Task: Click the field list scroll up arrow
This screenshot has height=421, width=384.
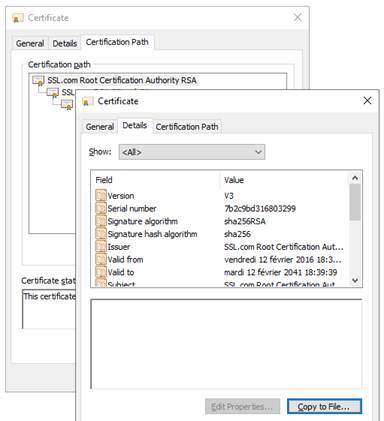Action: pyautogui.click(x=355, y=178)
